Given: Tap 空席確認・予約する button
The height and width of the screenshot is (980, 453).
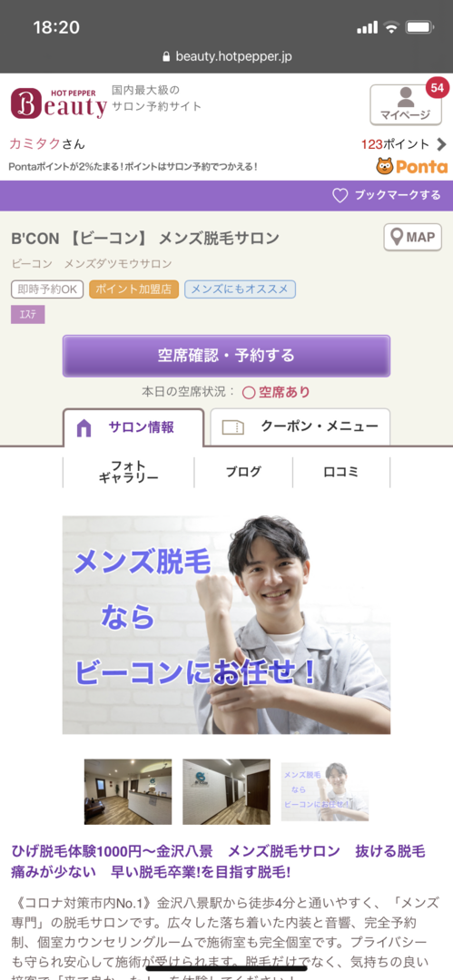Looking at the screenshot, I should click(227, 357).
